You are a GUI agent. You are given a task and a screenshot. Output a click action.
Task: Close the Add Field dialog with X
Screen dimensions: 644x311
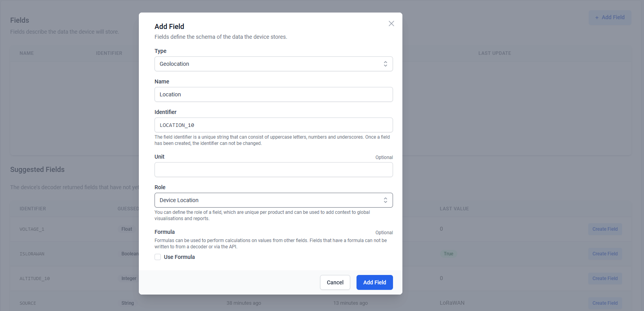[391, 24]
